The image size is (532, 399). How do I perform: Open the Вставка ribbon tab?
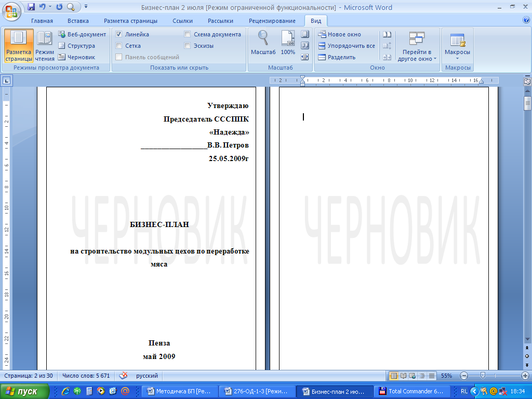click(78, 21)
